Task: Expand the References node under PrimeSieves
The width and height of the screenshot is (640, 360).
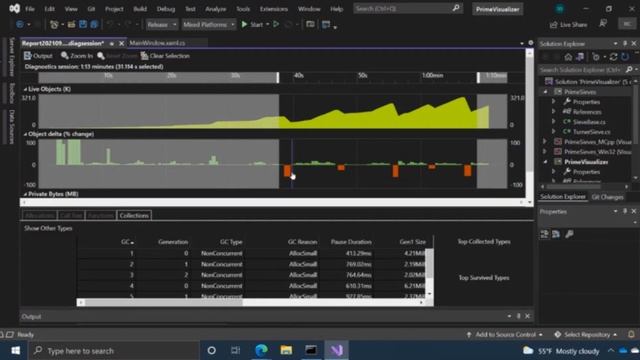Action: [554, 111]
